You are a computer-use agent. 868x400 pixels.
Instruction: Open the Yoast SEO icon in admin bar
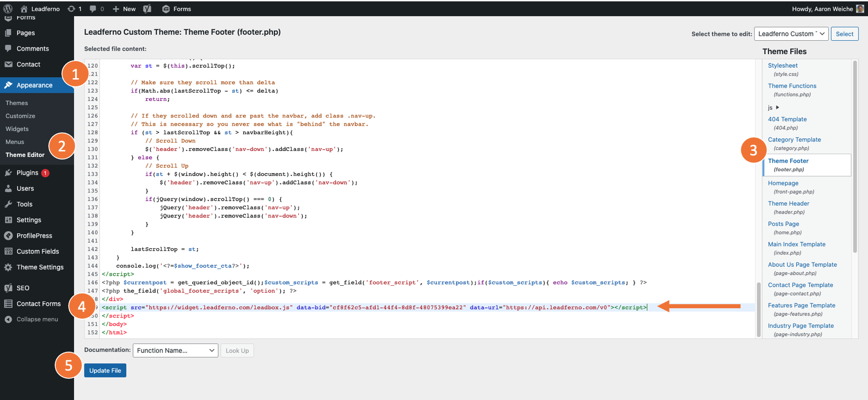[147, 9]
